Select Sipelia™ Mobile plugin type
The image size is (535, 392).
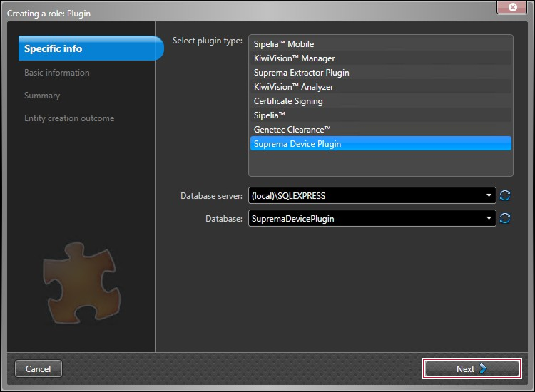pos(284,44)
